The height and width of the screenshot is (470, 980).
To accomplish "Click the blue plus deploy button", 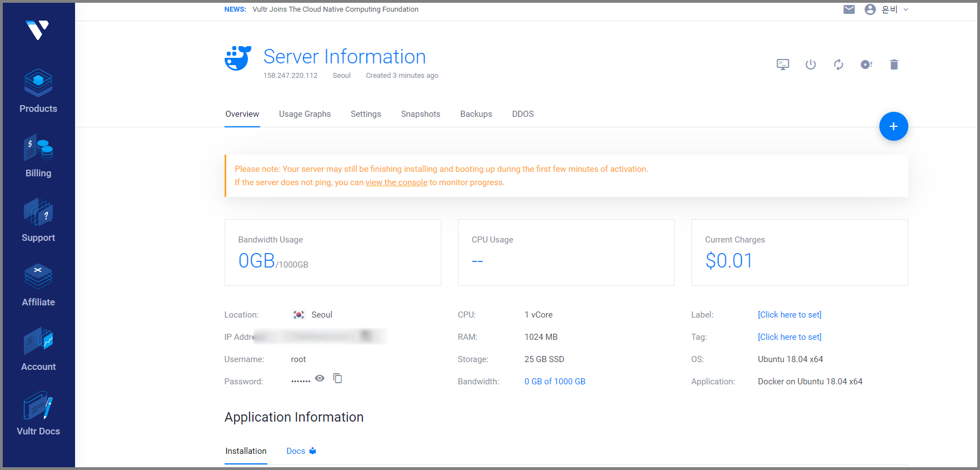I will coord(893,126).
